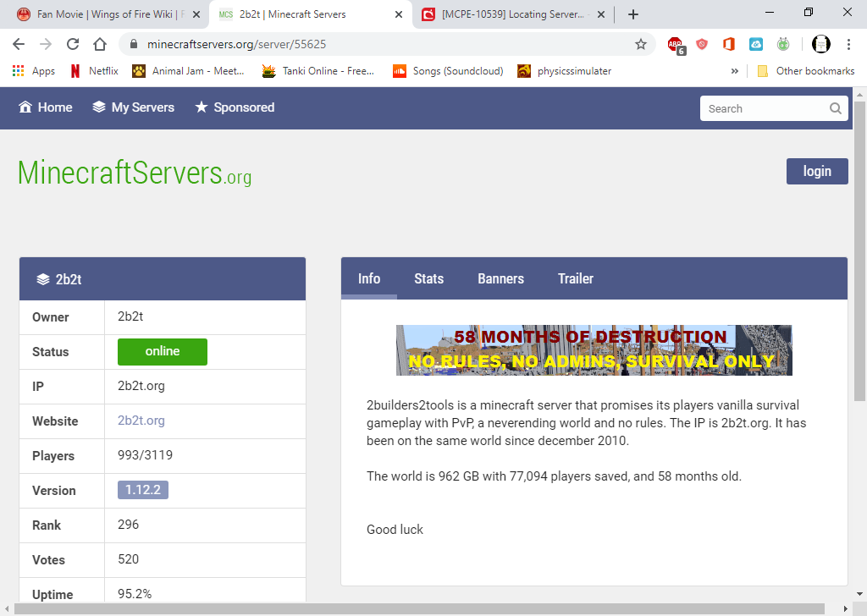Select the Info tab
867x616 pixels.
click(x=369, y=278)
